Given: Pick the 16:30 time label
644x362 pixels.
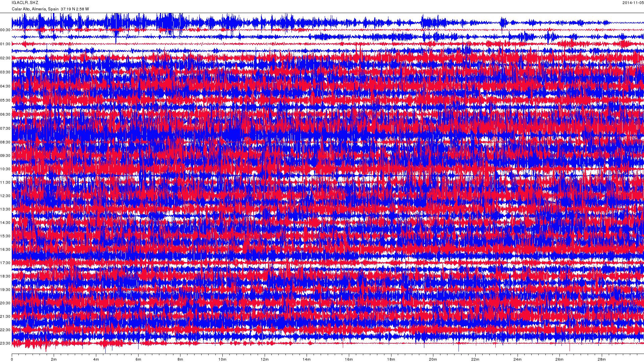Looking at the screenshot, I should tap(5, 250).
